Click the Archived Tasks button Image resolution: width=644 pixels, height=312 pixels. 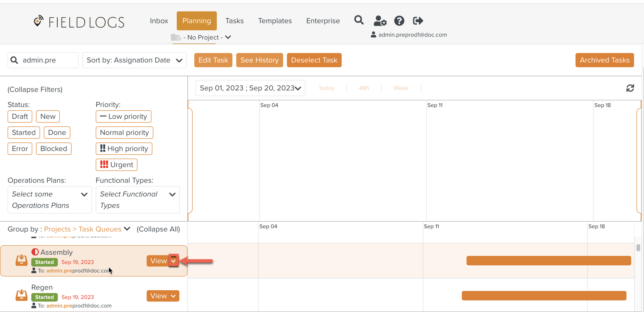[x=604, y=60]
